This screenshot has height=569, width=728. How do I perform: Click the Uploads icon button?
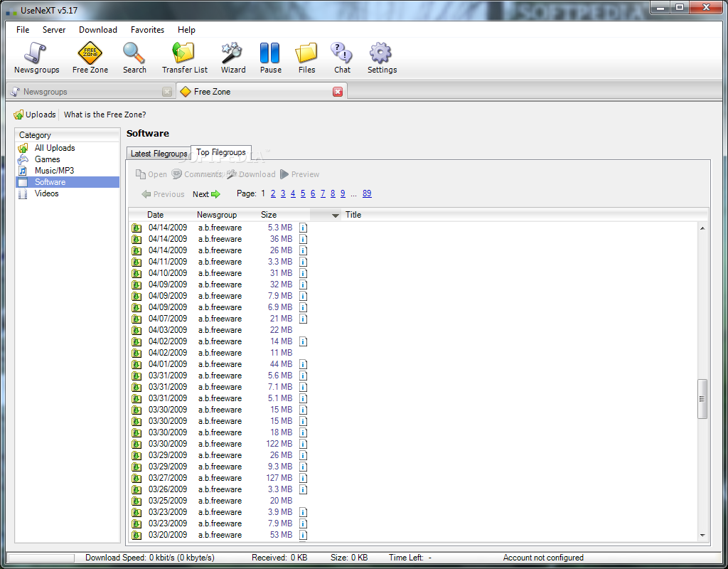pos(35,115)
